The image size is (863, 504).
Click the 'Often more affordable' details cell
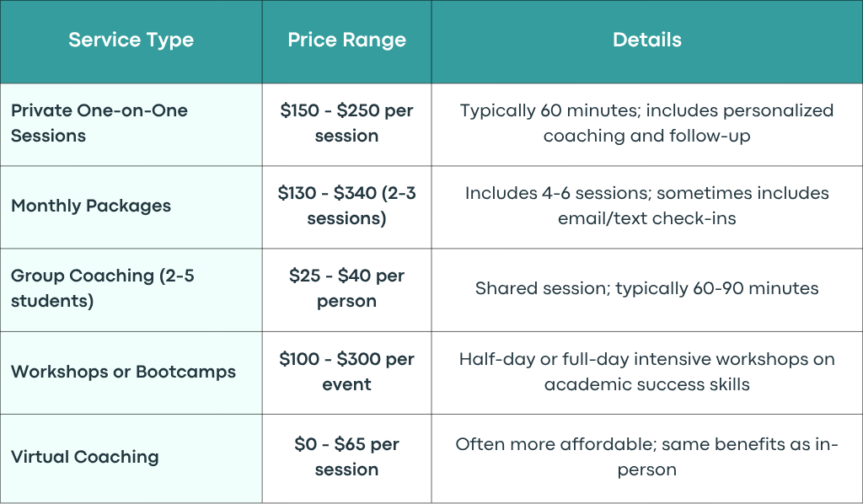click(x=646, y=457)
